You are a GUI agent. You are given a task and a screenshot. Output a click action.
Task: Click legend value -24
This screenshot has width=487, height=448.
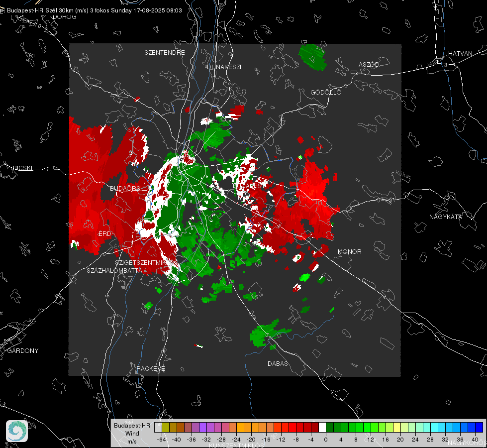(x=236, y=440)
